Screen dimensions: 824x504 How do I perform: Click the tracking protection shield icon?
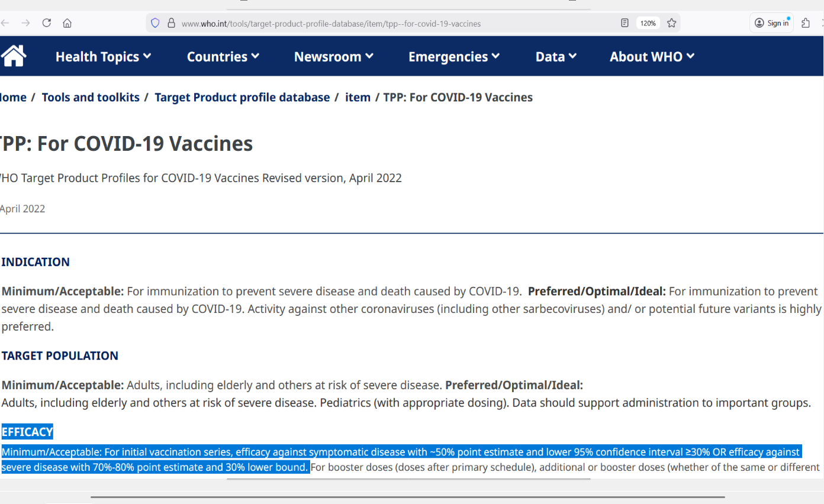155,23
